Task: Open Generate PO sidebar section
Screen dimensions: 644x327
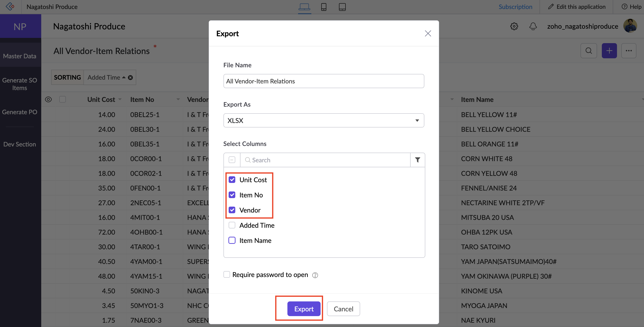Action: click(x=19, y=112)
